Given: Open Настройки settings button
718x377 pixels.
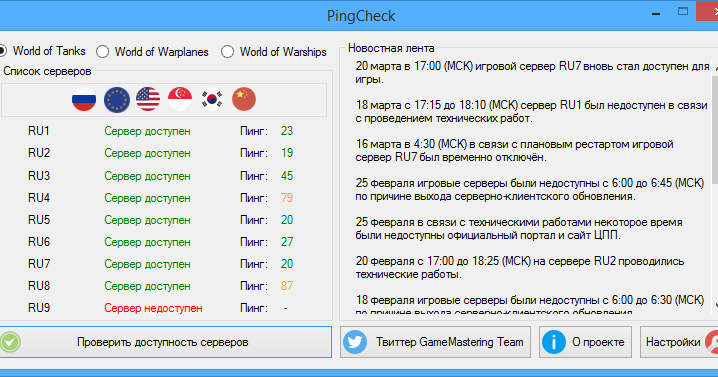Looking at the screenshot, I should (679, 342).
